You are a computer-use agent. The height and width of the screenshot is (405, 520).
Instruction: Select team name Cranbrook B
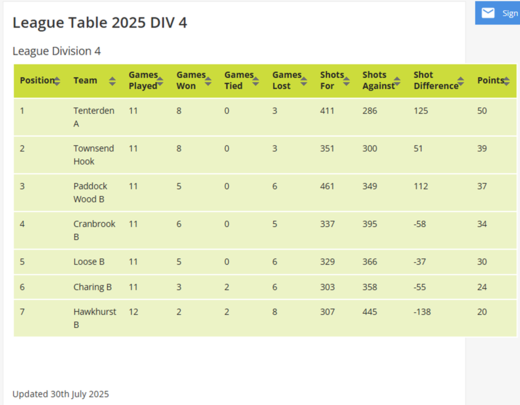94,230
